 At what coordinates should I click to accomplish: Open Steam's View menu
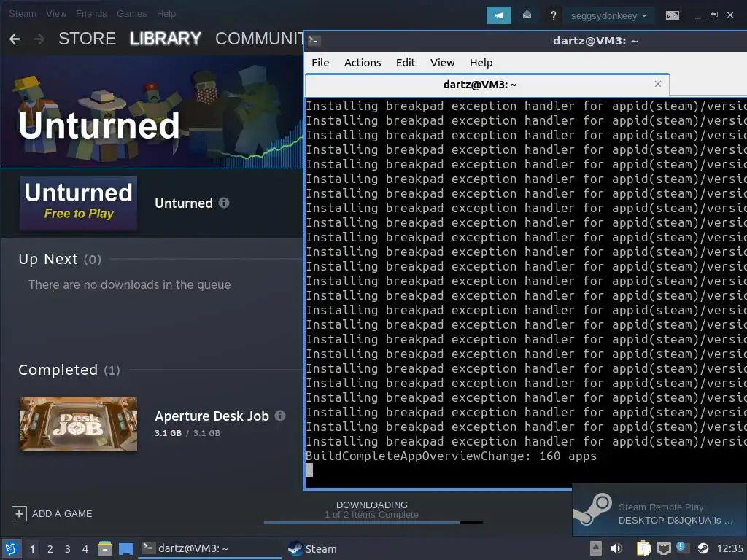click(x=56, y=13)
